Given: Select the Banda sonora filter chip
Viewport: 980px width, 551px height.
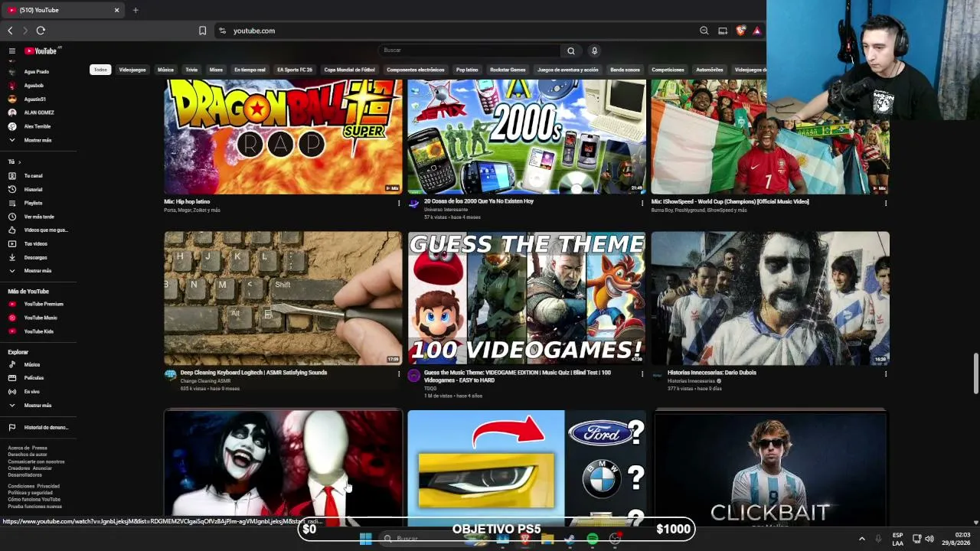Looking at the screenshot, I should point(625,70).
